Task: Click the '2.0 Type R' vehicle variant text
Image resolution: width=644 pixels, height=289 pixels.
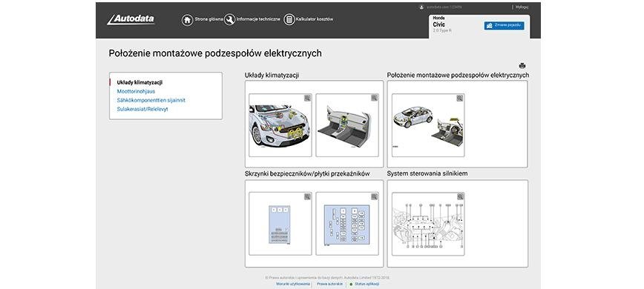Action: point(442,30)
